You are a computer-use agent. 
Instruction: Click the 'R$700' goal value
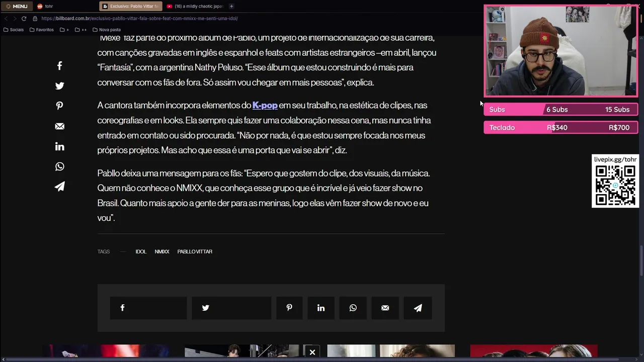tap(619, 128)
